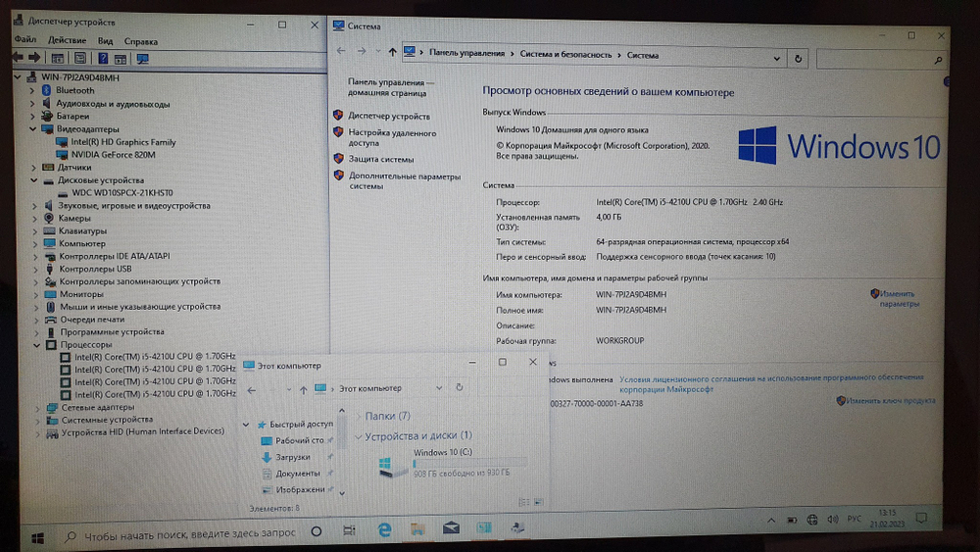Click the blue Help icon in Device Manager toolbar
Image resolution: width=980 pixels, height=552 pixels.
tap(103, 58)
